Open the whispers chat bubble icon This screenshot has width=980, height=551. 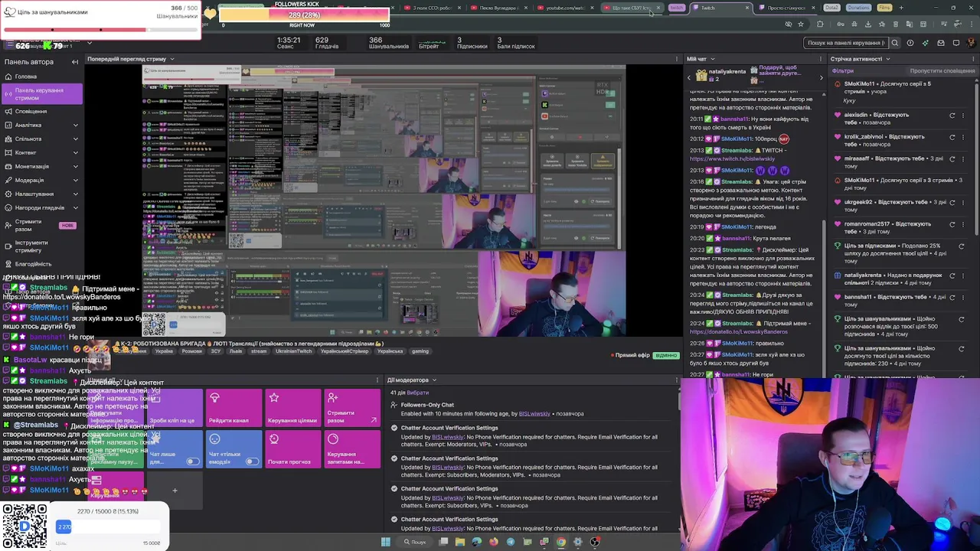(955, 43)
